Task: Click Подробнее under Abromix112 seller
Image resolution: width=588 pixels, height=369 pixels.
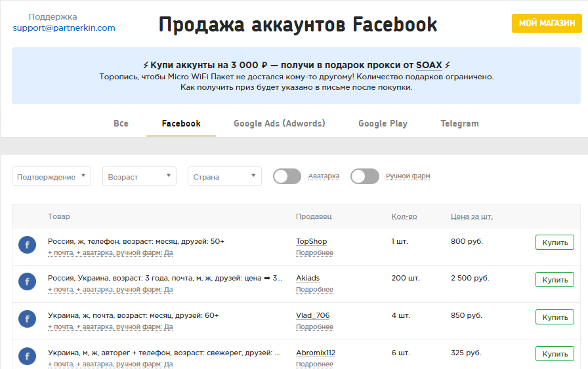Action: [314, 364]
